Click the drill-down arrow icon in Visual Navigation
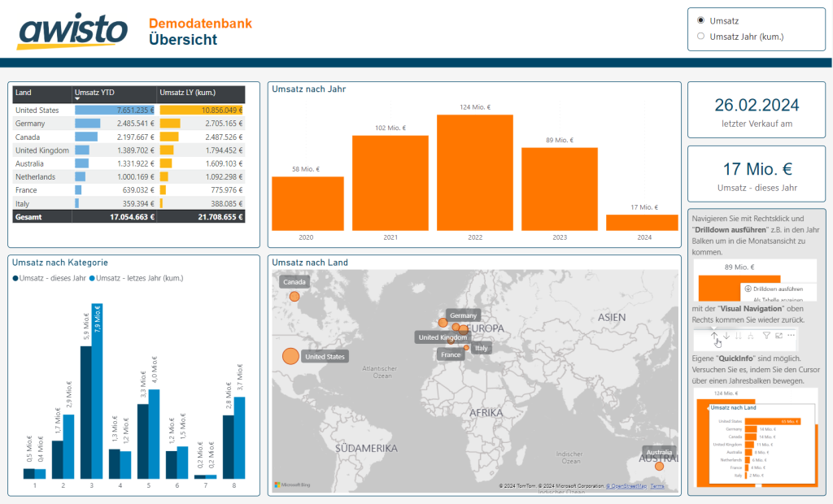This screenshot has width=833, height=504. (726, 335)
